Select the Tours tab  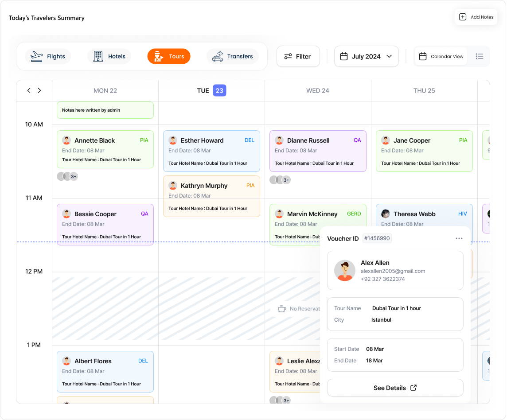click(169, 56)
